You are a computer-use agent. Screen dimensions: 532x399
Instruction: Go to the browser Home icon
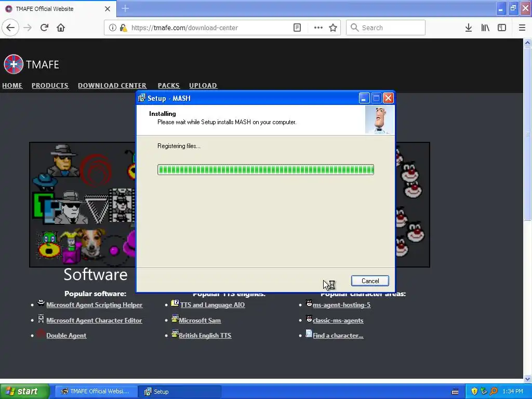point(61,28)
